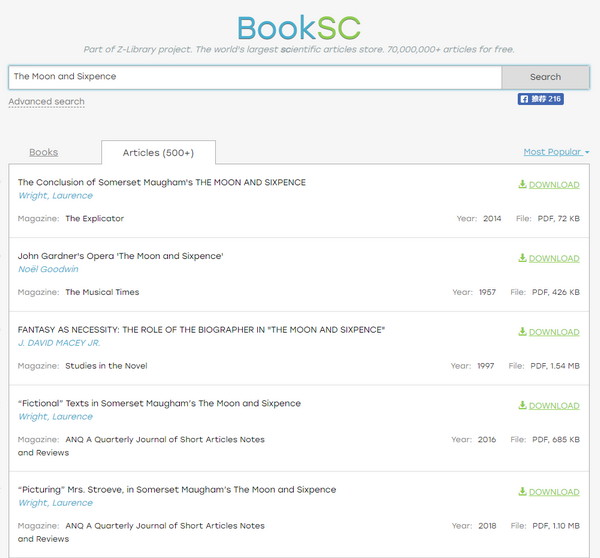Click the file info PDF, 1.54 MB

click(x=555, y=366)
